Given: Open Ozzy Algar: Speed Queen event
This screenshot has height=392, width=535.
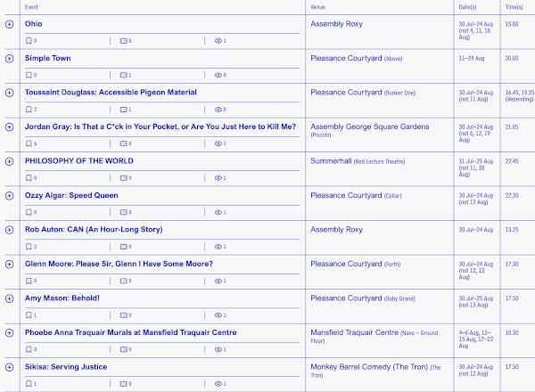Looking at the screenshot, I should [x=71, y=195].
